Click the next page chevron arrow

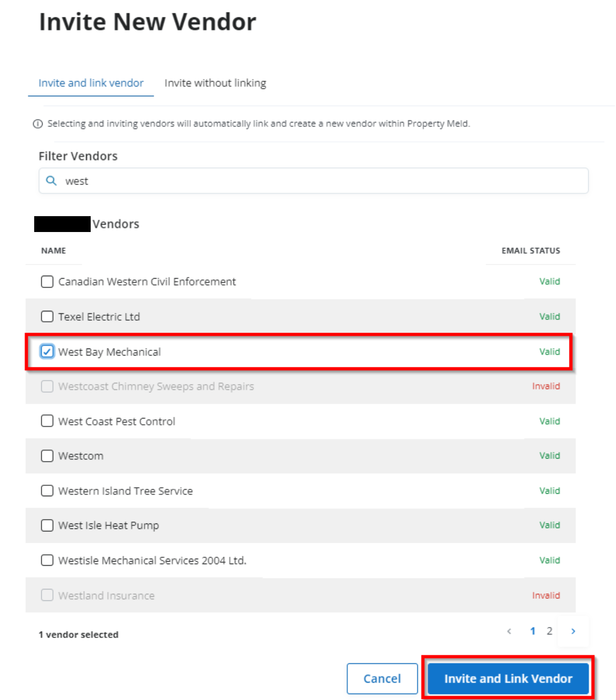(573, 631)
